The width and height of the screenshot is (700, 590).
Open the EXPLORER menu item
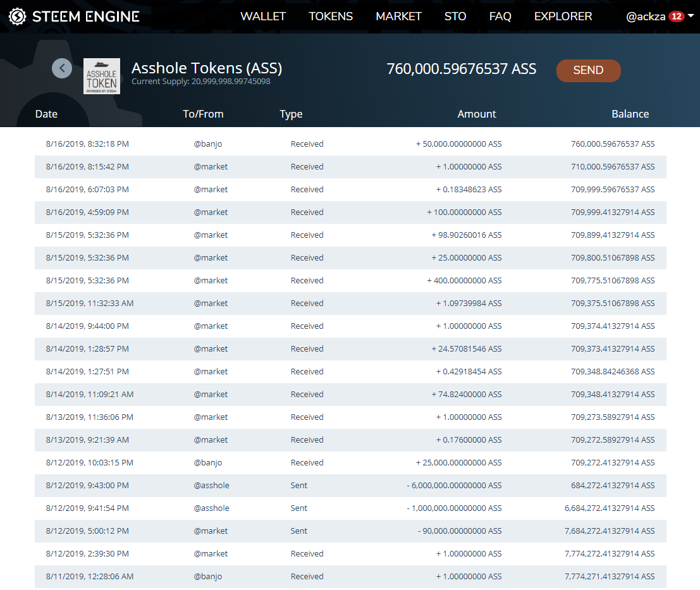click(563, 16)
